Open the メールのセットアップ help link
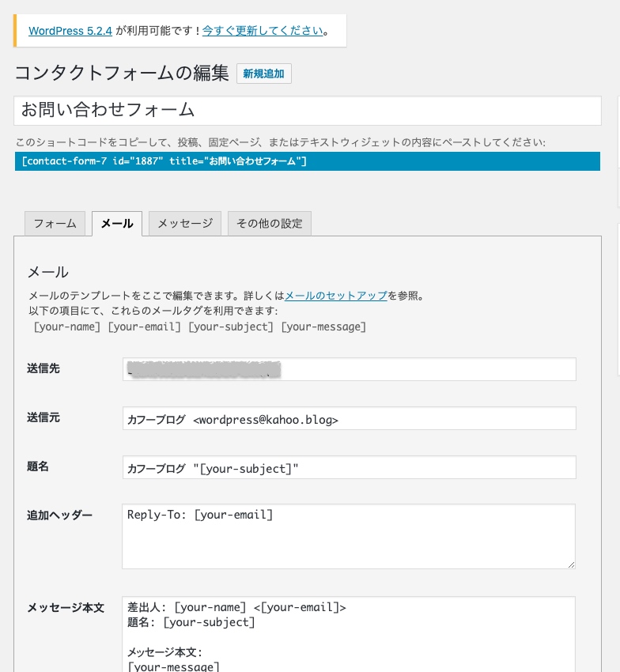Image resolution: width=620 pixels, height=672 pixels. click(x=335, y=296)
